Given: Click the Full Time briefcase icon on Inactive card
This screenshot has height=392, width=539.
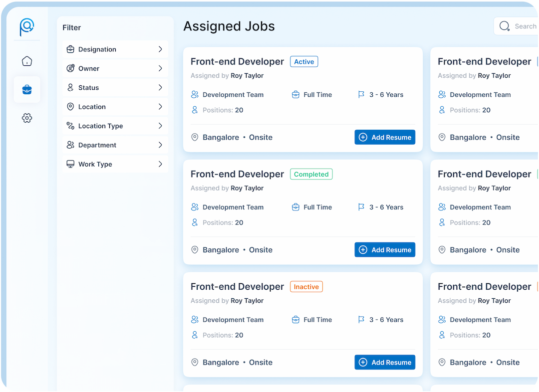Looking at the screenshot, I should [x=295, y=320].
